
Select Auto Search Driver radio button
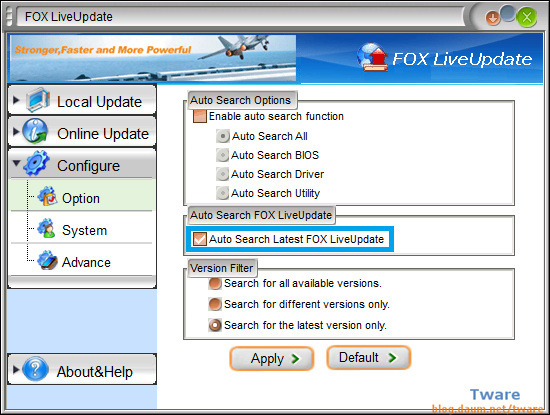222,174
